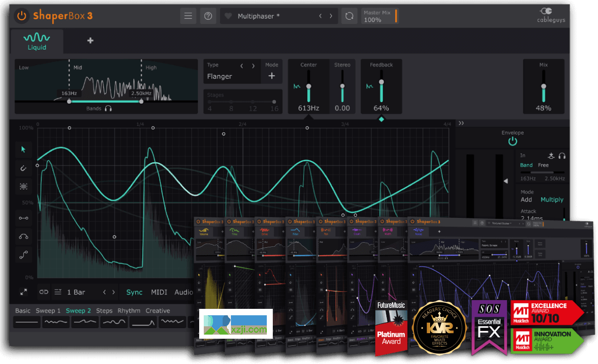This screenshot has width=598, height=364.
Task: Toggle the chain link icon
Action: (44, 292)
